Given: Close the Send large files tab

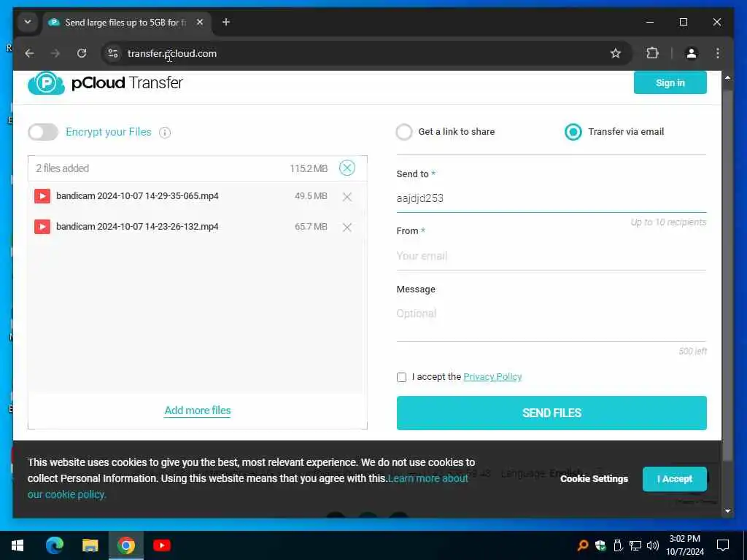Looking at the screenshot, I should (200, 22).
